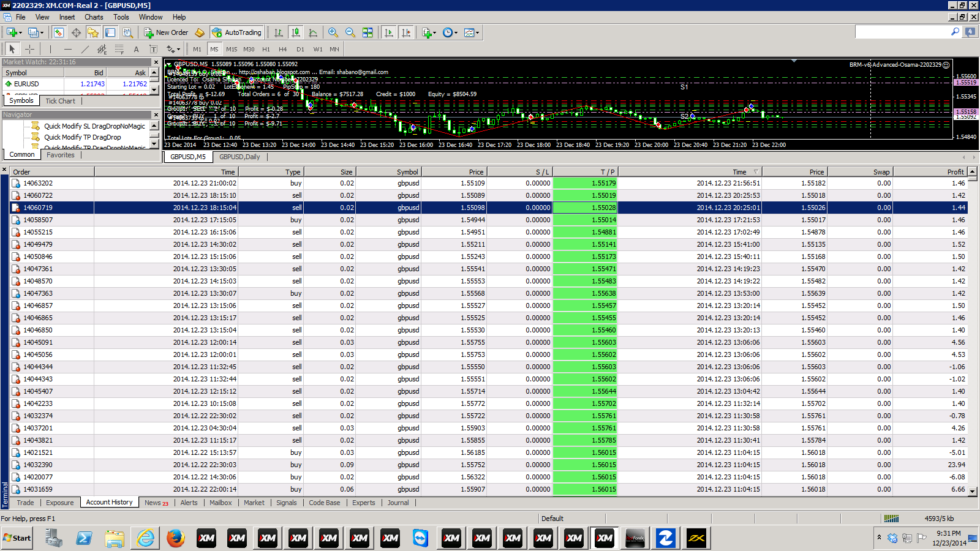Switch to the Journal tab

click(398, 503)
